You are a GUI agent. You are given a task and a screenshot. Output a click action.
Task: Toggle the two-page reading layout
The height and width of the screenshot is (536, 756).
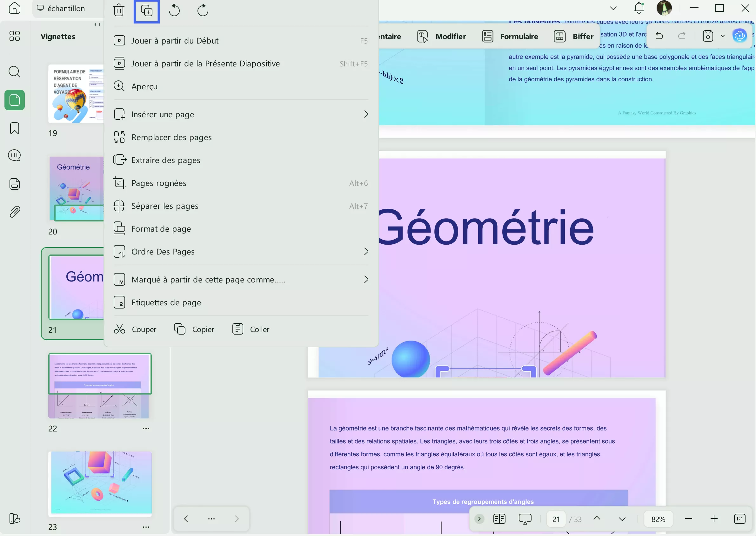(x=499, y=519)
